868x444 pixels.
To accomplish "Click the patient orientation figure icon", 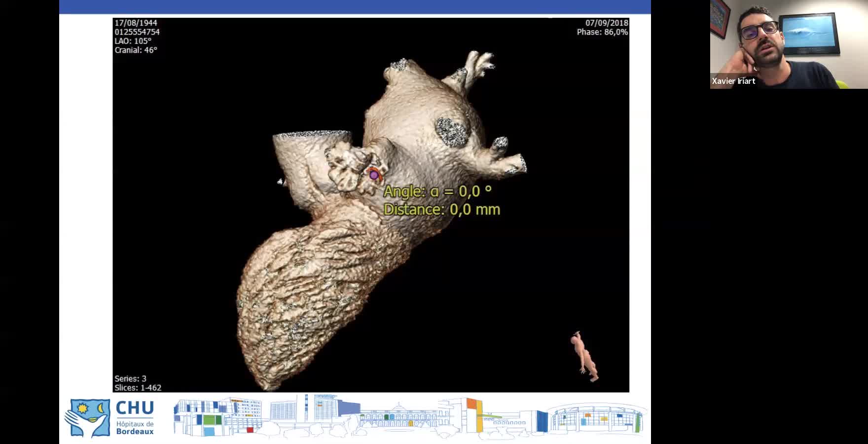I will pyautogui.click(x=584, y=356).
